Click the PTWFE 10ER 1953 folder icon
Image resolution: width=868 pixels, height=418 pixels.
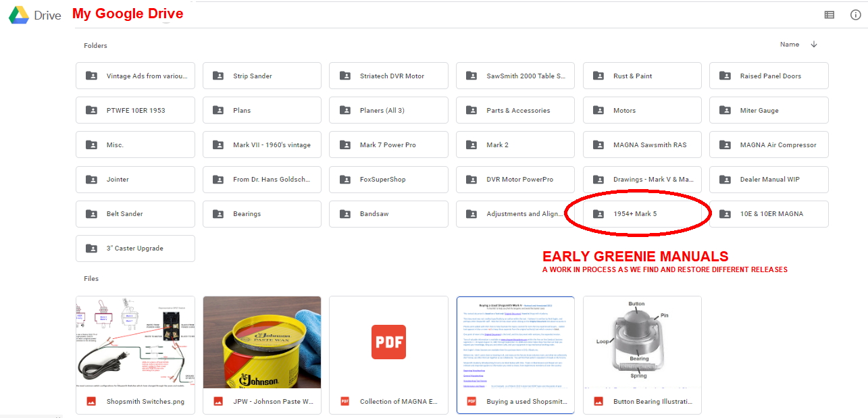pos(91,110)
